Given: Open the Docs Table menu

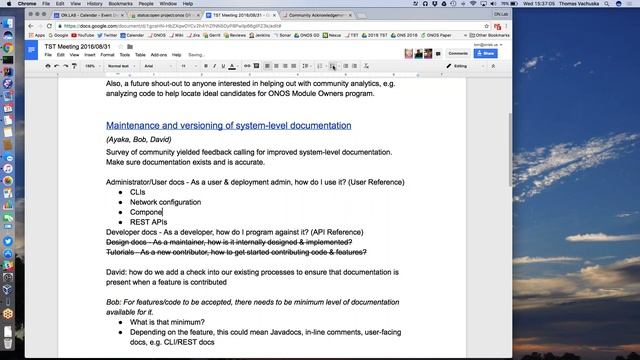Looking at the screenshot, I should [140, 55].
